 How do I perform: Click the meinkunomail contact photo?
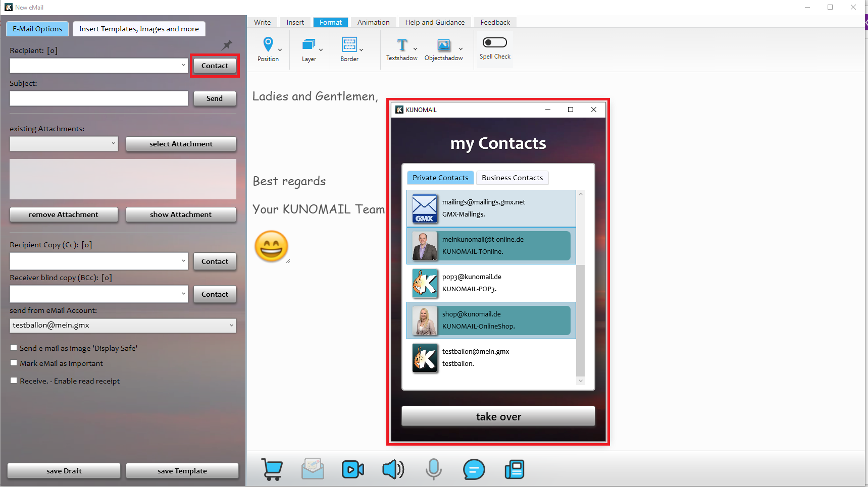click(x=425, y=246)
